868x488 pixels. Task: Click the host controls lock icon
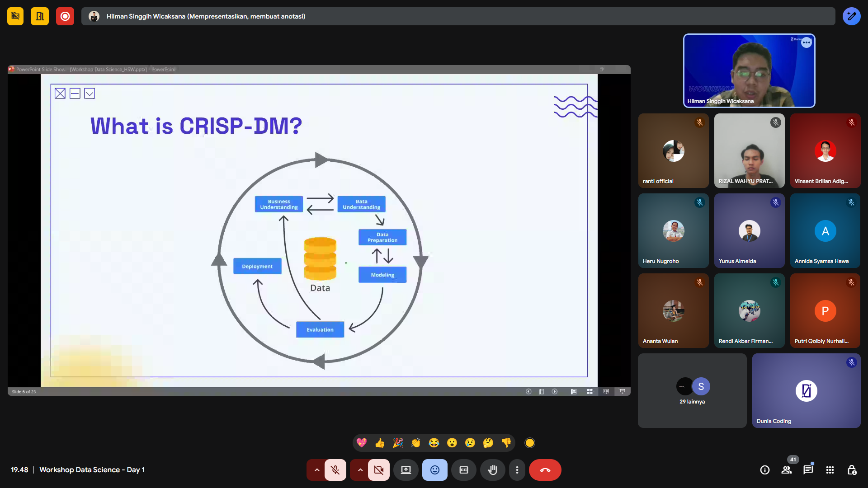[x=852, y=470]
